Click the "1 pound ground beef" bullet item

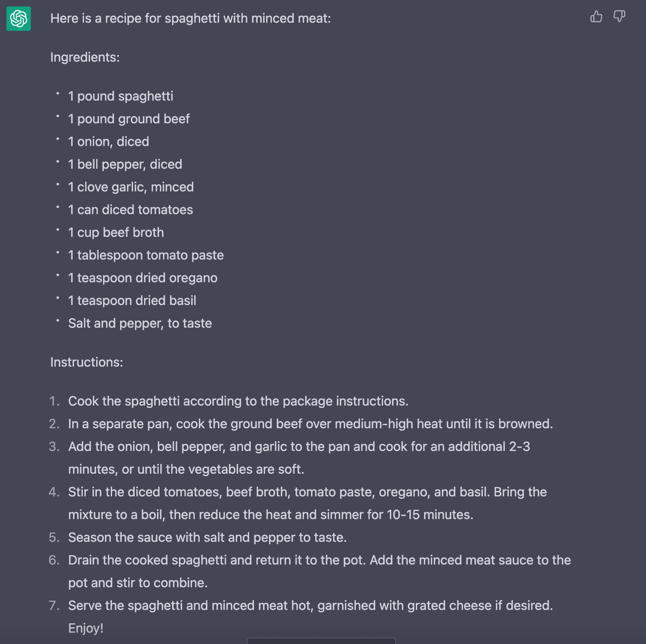point(129,119)
